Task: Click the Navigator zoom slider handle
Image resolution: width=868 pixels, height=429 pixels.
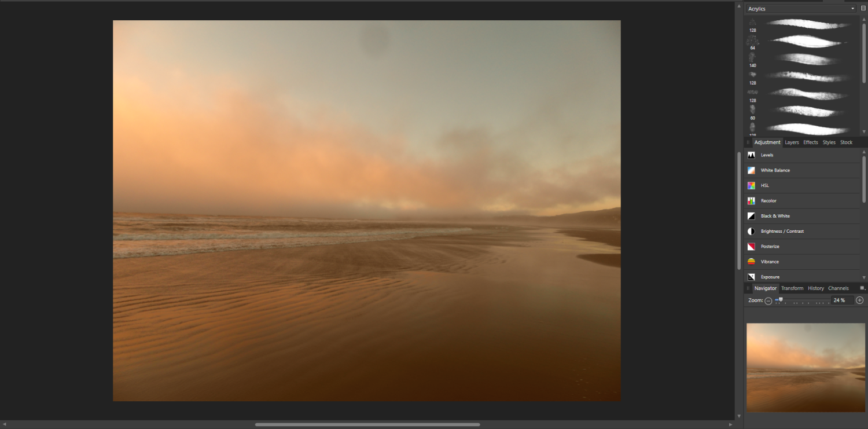Action: pyautogui.click(x=781, y=300)
